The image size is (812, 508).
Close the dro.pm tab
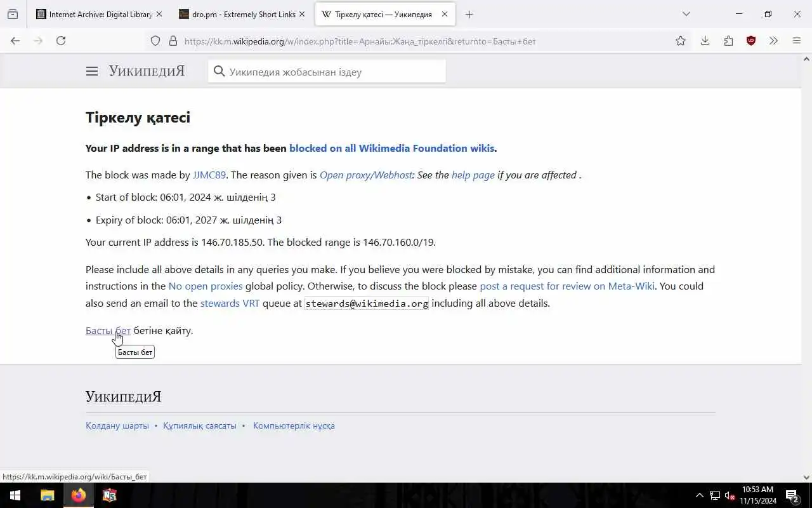pyautogui.click(x=302, y=14)
